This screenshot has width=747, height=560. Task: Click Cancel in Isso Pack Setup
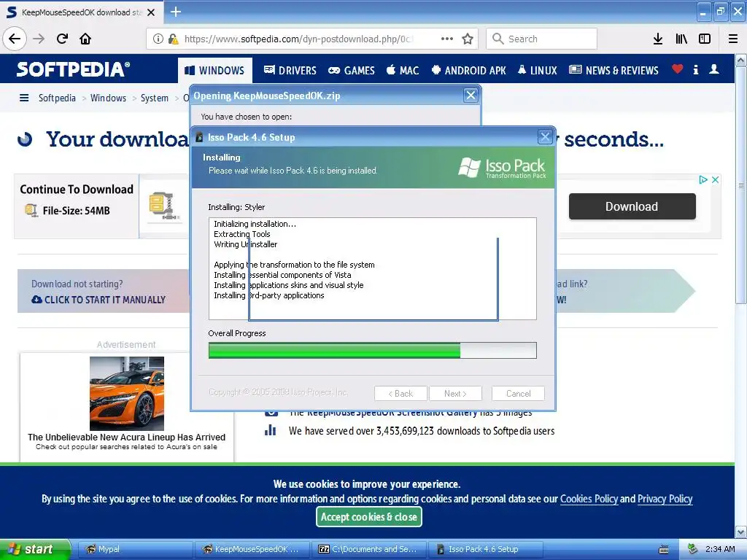(x=518, y=393)
